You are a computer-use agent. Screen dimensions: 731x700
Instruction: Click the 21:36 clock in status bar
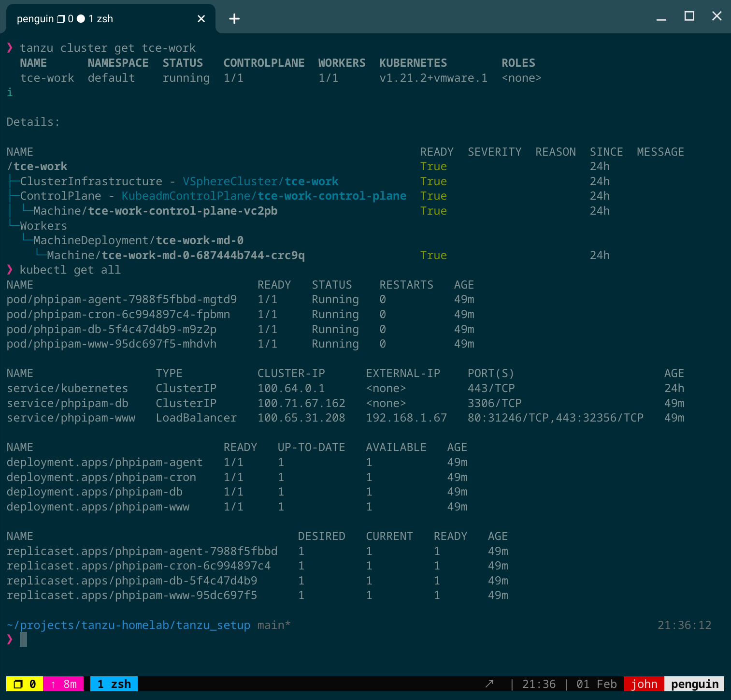(539, 684)
